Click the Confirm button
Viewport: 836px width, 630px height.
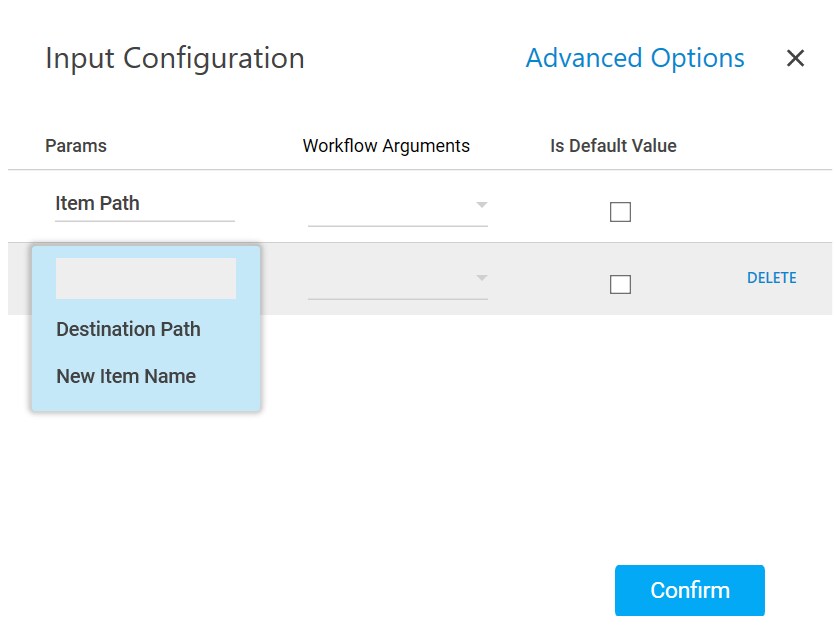[x=689, y=590]
